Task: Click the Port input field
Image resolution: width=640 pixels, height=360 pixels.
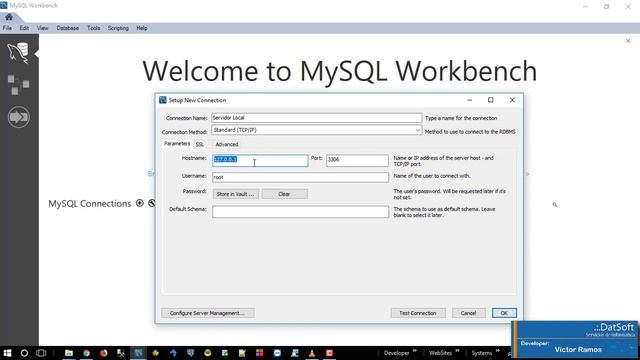Action: coord(357,160)
